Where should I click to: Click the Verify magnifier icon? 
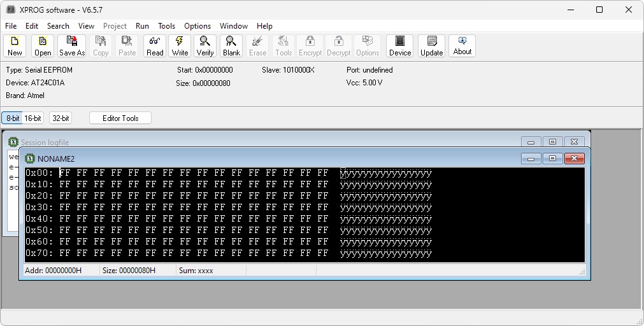pos(205,46)
